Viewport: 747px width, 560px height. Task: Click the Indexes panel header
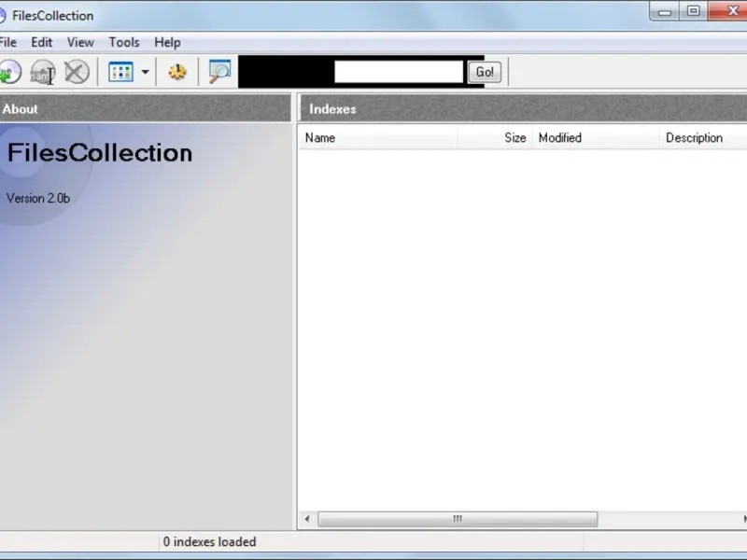pyautogui.click(x=523, y=108)
